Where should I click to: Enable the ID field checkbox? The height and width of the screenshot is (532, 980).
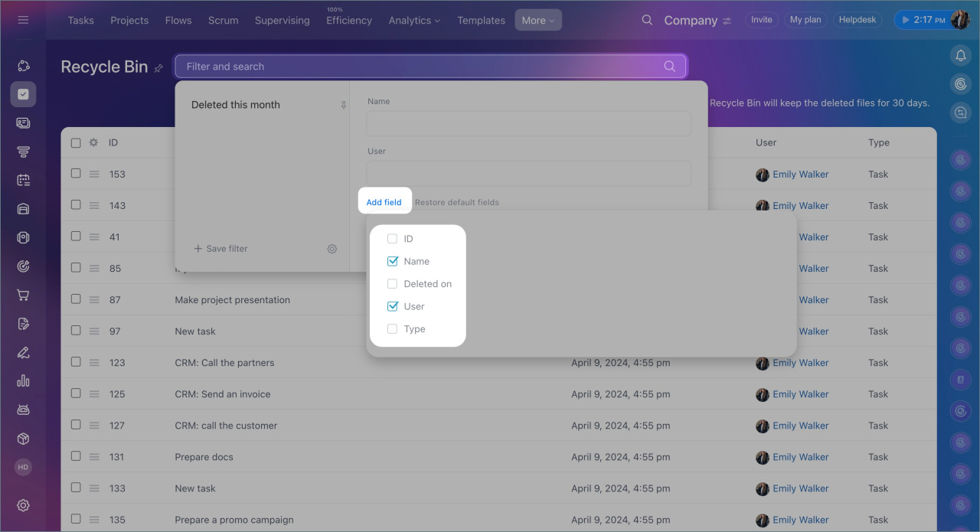coord(392,239)
